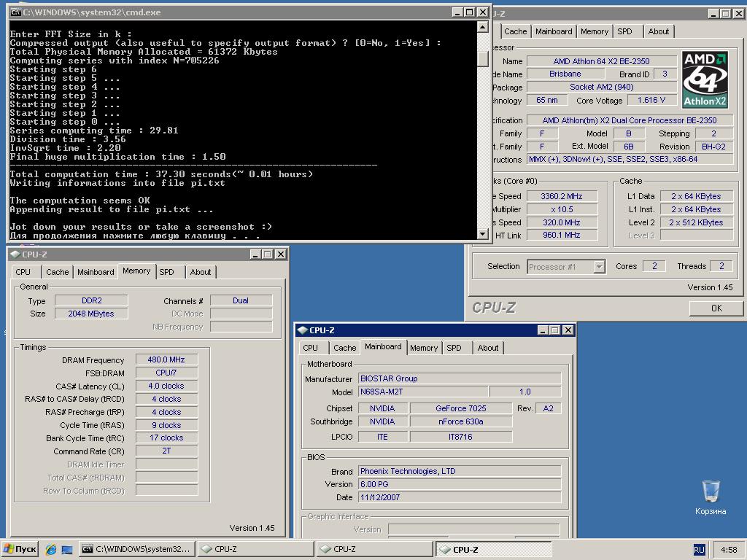Screen dimensions: 747x560
Task: Click the 17 clocks bank cycle time field
Action: [166, 437]
